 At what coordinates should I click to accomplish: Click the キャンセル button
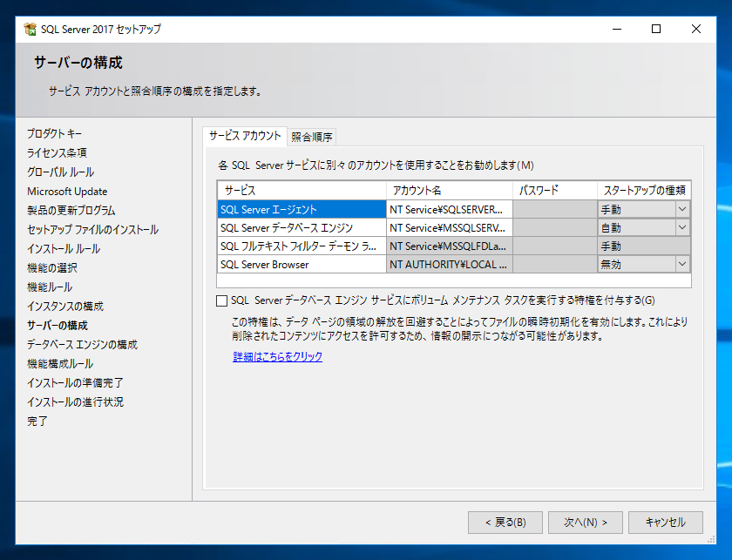(x=665, y=523)
